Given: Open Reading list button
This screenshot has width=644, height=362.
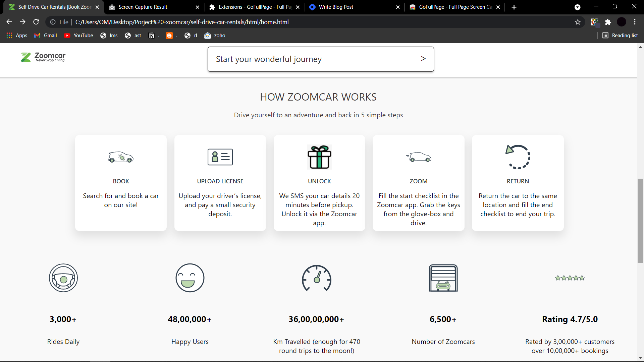Looking at the screenshot, I should [620, 36].
